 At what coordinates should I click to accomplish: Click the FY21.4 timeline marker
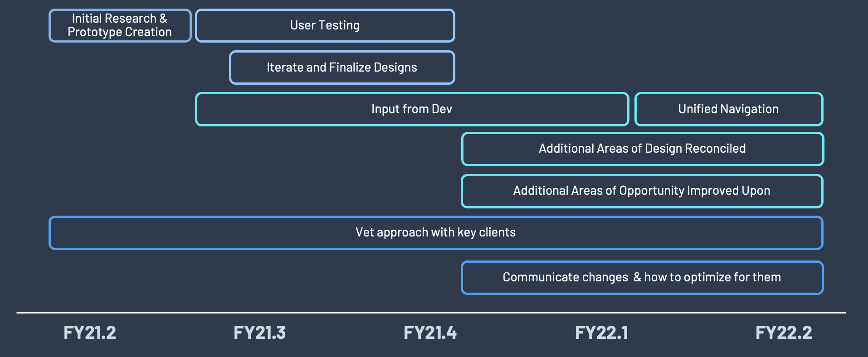point(430,333)
